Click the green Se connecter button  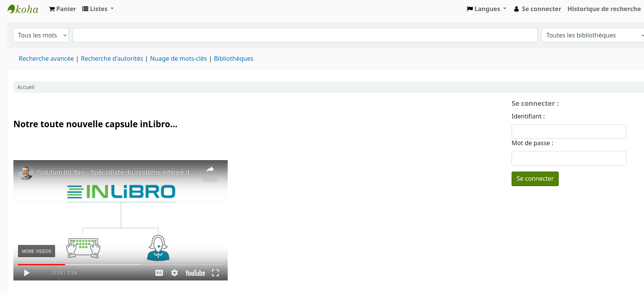(535, 179)
